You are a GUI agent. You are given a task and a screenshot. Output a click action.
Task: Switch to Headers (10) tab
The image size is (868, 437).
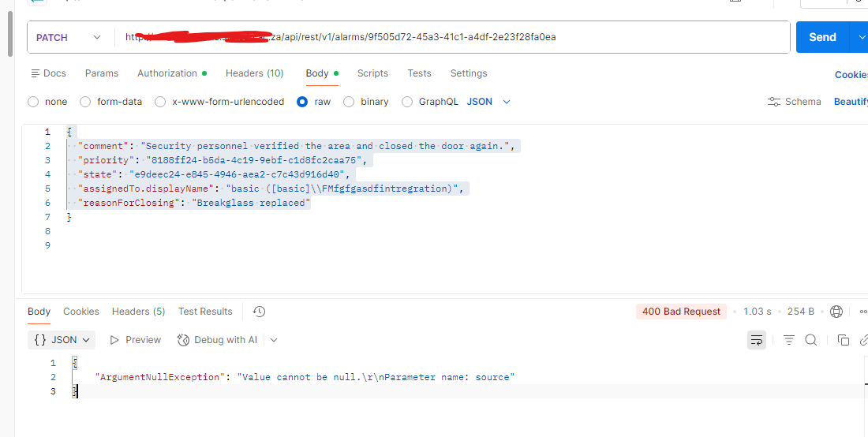(255, 73)
